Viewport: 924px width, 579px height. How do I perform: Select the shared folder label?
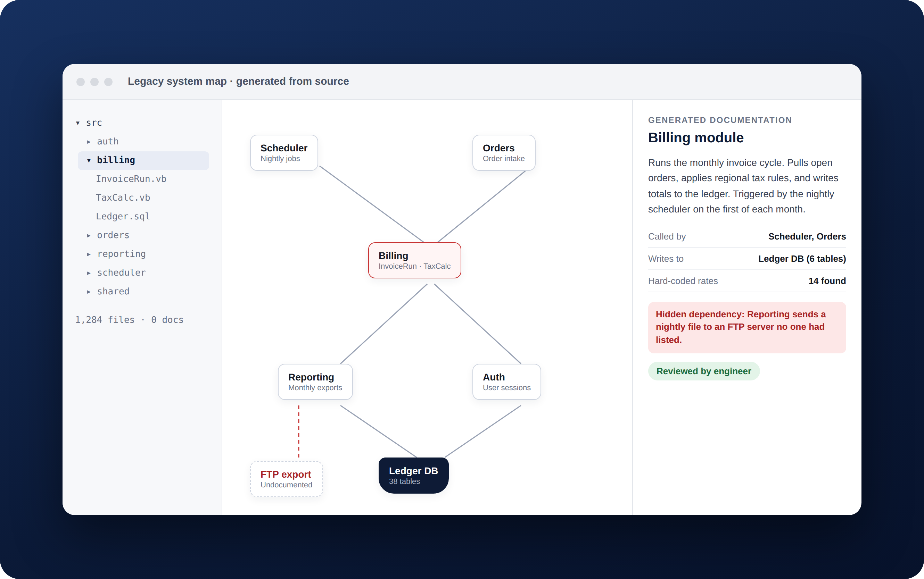(x=113, y=292)
